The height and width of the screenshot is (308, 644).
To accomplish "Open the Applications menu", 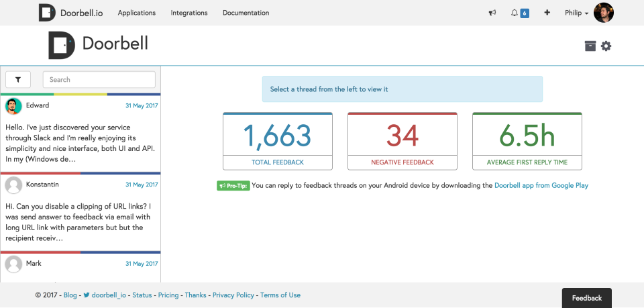I will (137, 13).
